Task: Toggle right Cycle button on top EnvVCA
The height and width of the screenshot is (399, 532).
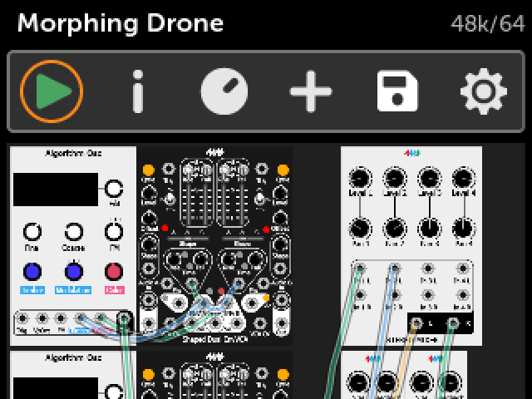Action: (283, 170)
